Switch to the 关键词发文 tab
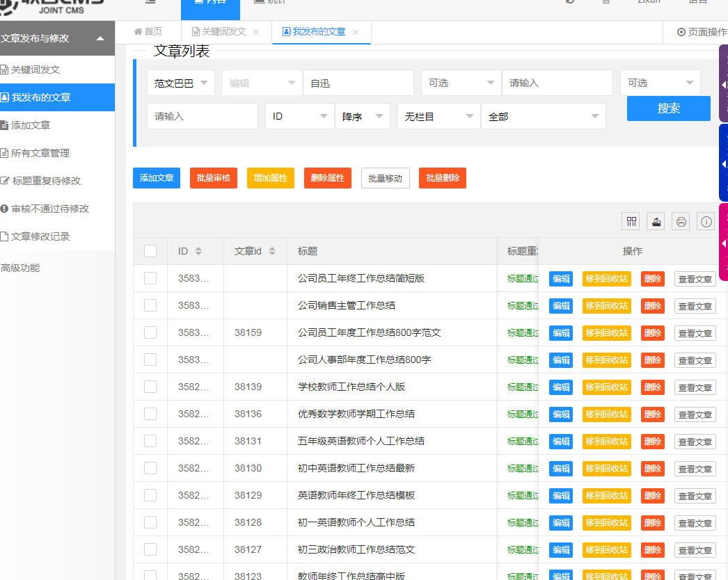The image size is (728, 580). 223,32
